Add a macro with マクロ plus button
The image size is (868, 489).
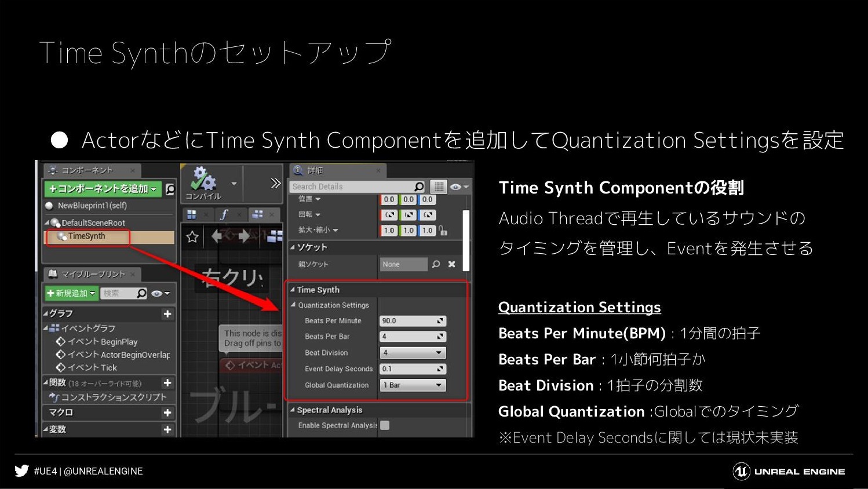[167, 413]
